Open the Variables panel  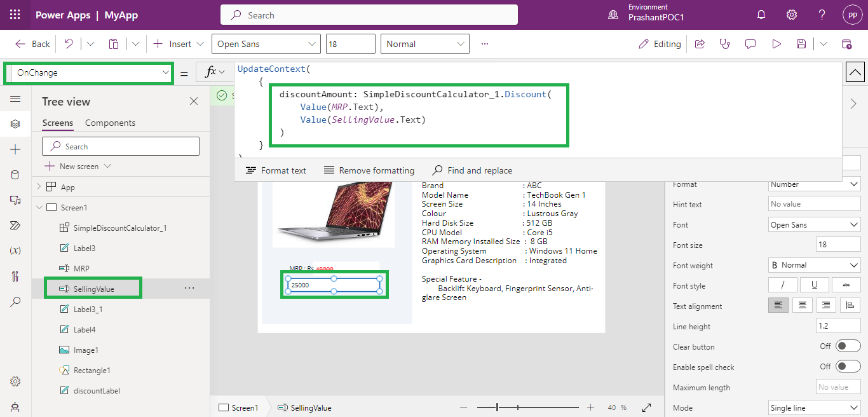click(x=15, y=250)
